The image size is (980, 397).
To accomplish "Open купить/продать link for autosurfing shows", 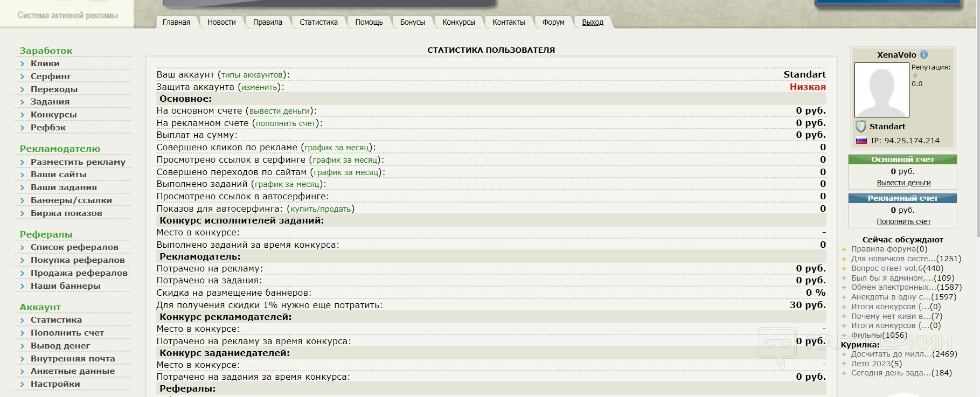I will click(321, 209).
